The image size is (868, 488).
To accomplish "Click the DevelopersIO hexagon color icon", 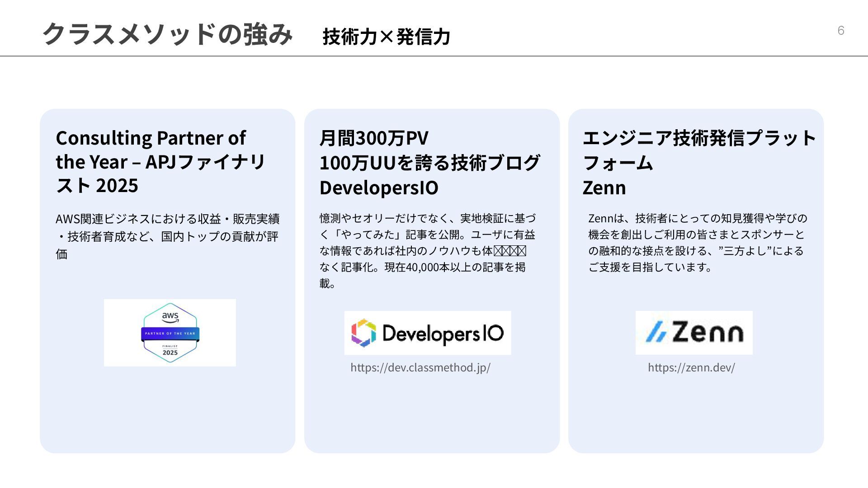I will pos(364,333).
